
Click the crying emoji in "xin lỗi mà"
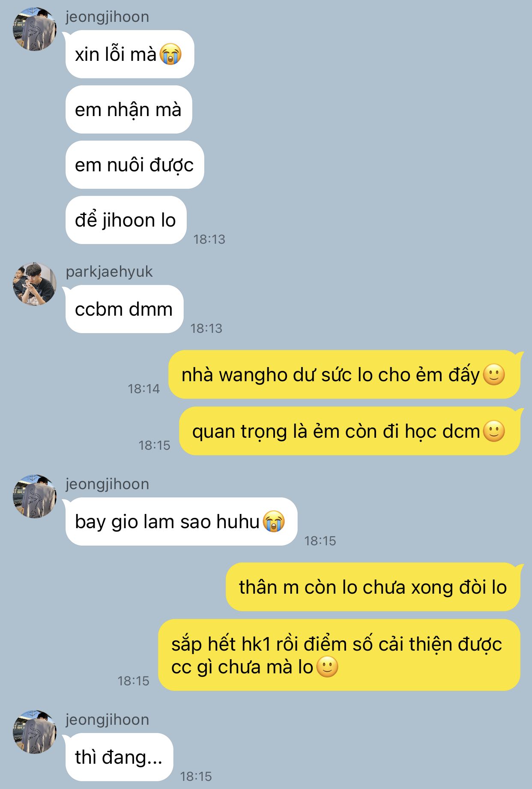coord(170,54)
